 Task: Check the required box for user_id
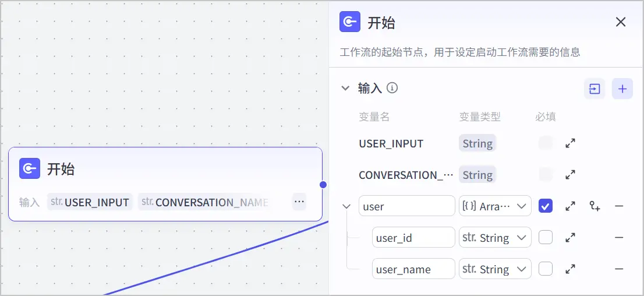546,238
